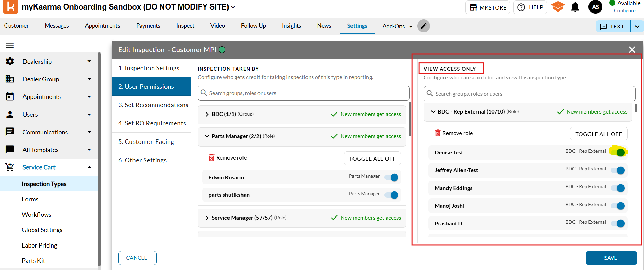Click the orange graduation cap icon

(558, 6)
